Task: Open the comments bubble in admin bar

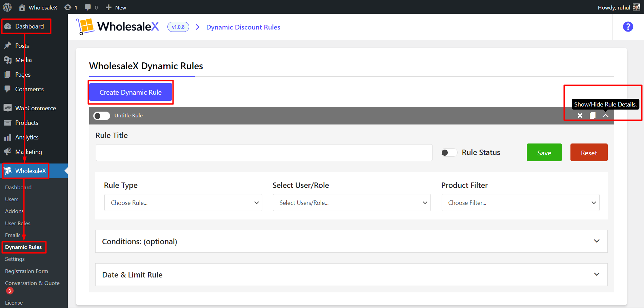Action: [91, 7]
